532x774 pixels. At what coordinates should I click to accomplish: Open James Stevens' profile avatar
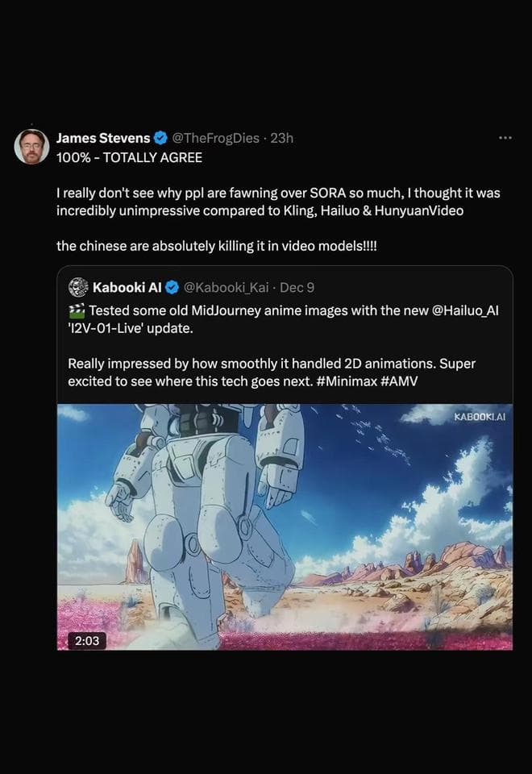pos(32,146)
